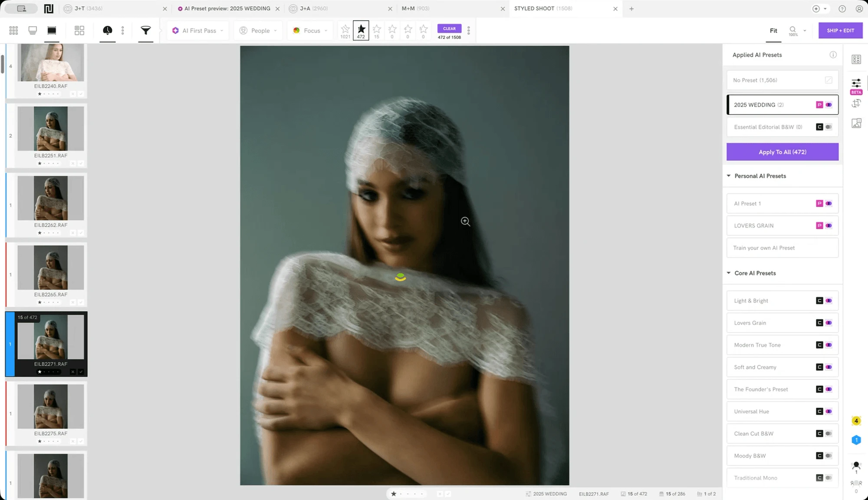Open the grid view icon

pyautogui.click(x=13, y=30)
